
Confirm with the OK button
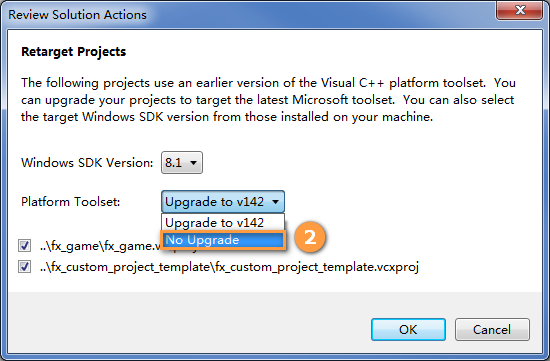408,329
